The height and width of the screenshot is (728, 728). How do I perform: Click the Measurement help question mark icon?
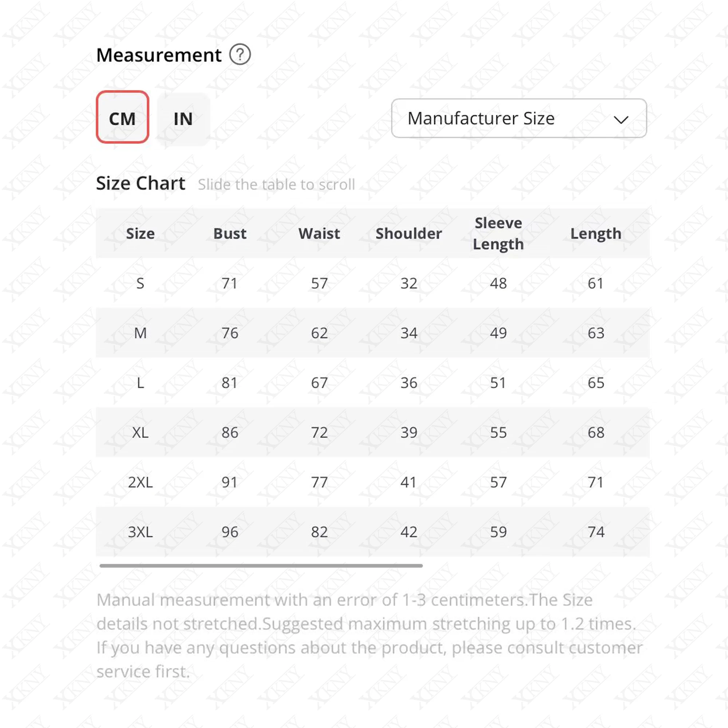240,55
